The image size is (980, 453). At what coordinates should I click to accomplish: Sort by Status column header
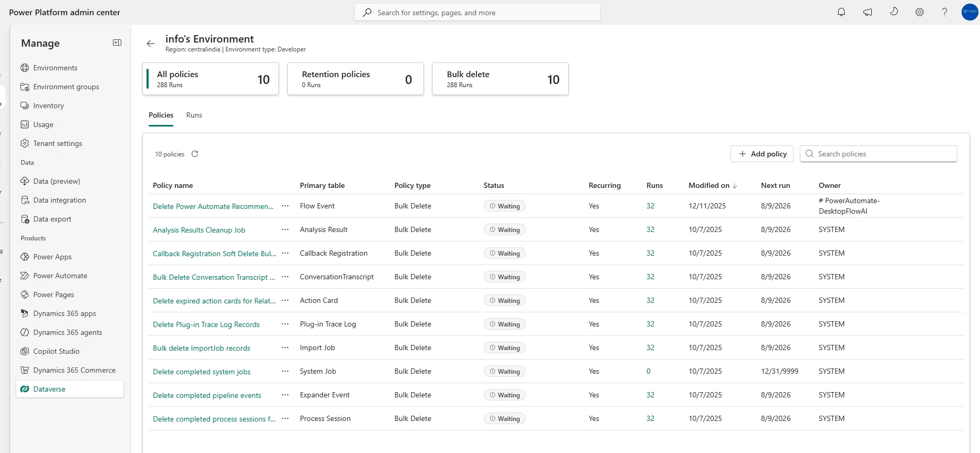[494, 185]
